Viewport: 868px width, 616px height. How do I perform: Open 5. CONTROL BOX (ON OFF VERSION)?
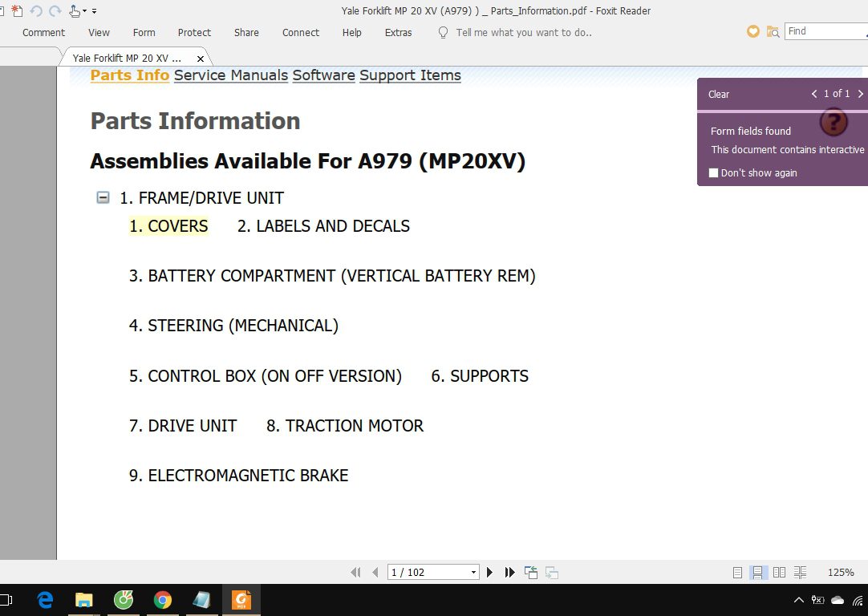(266, 376)
